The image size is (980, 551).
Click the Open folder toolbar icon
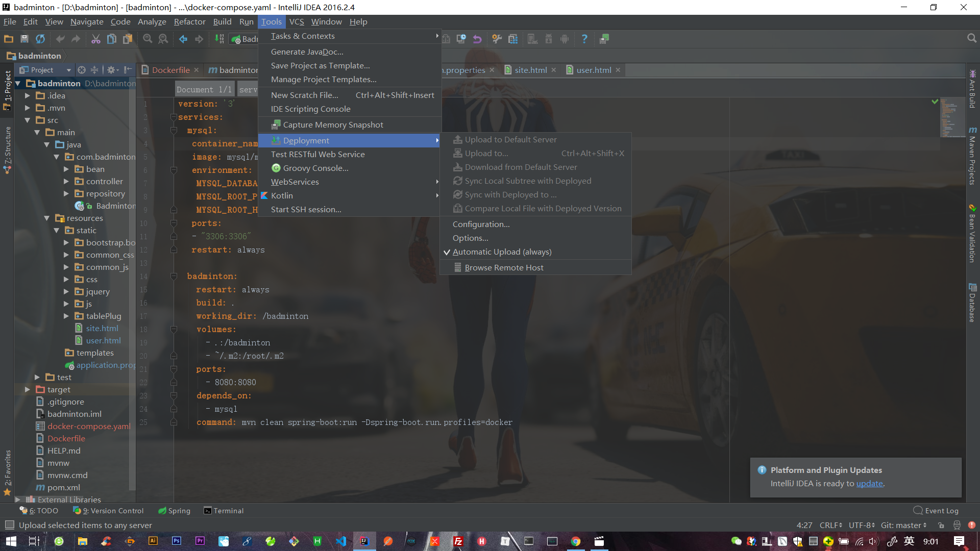click(9, 39)
